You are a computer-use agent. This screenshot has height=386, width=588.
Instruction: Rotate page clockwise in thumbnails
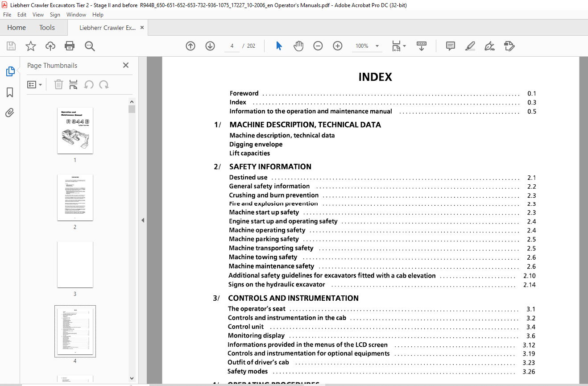tap(104, 84)
